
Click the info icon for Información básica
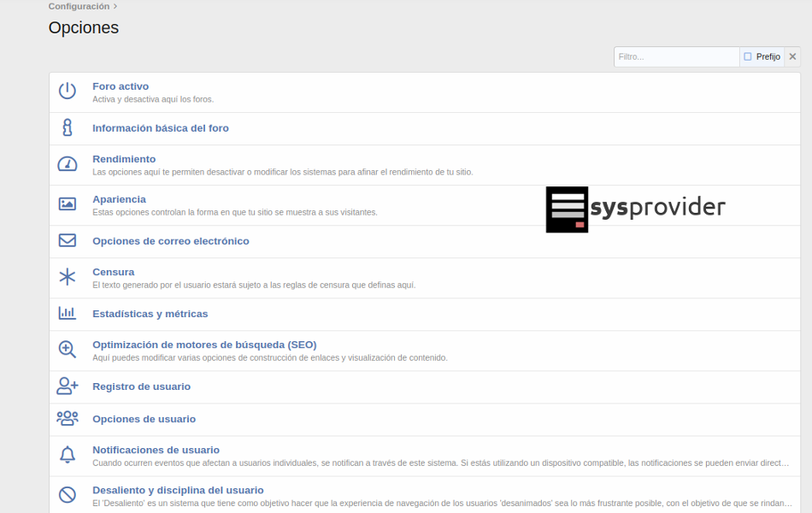pos(68,128)
